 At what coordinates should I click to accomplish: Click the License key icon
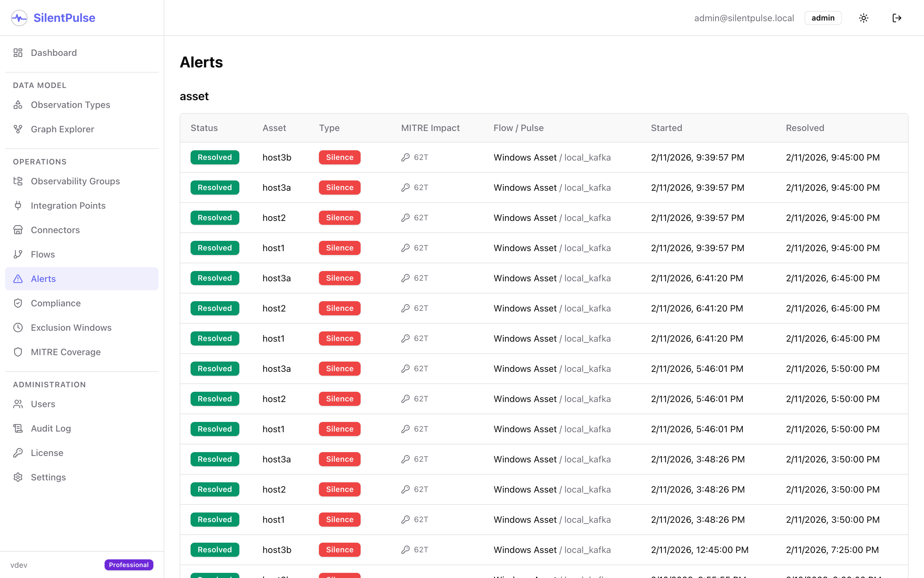coord(18,453)
